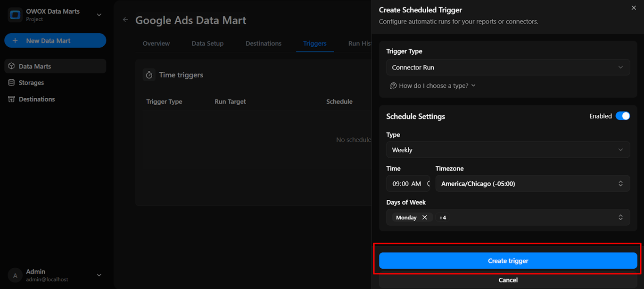Viewport: 644px width, 289px height.
Task: Open the Timezone selector America/Chicago
Action: tap(532, 184)
